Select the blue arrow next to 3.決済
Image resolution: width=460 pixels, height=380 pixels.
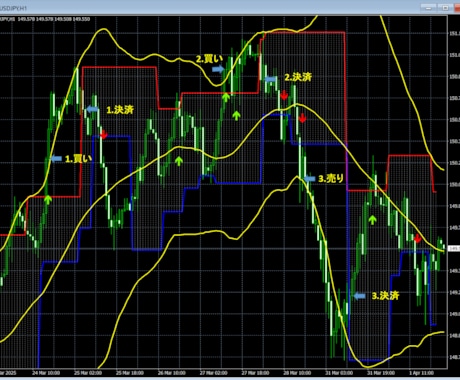click(359, 296)
